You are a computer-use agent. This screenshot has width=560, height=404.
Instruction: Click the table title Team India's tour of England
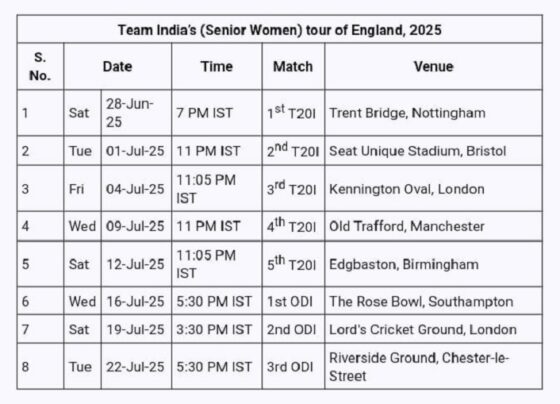point(280,30)
